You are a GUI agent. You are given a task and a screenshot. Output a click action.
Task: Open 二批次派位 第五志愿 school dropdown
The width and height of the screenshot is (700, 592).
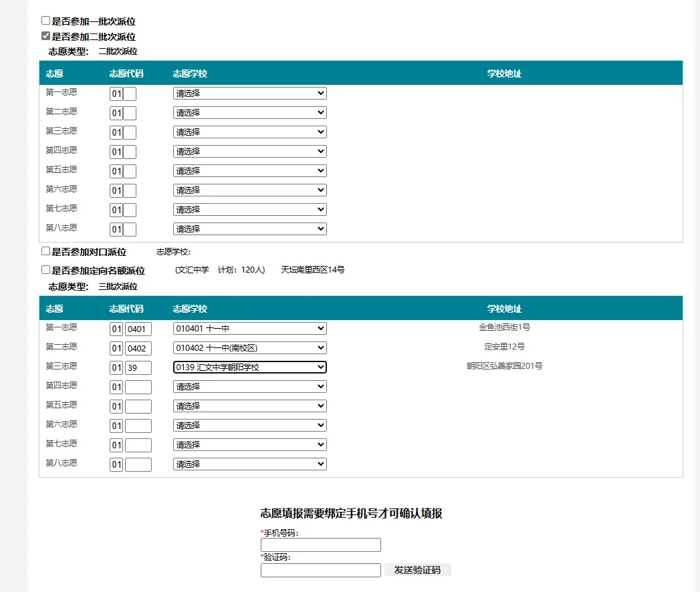click(x=249, y=170)
